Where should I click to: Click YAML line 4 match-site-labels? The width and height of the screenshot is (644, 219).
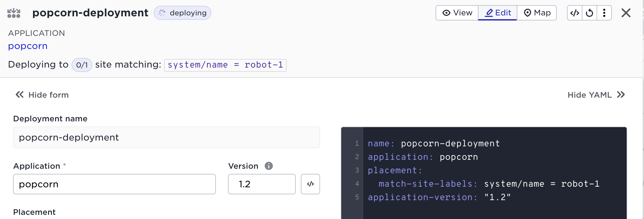click(x=489, y=184)
